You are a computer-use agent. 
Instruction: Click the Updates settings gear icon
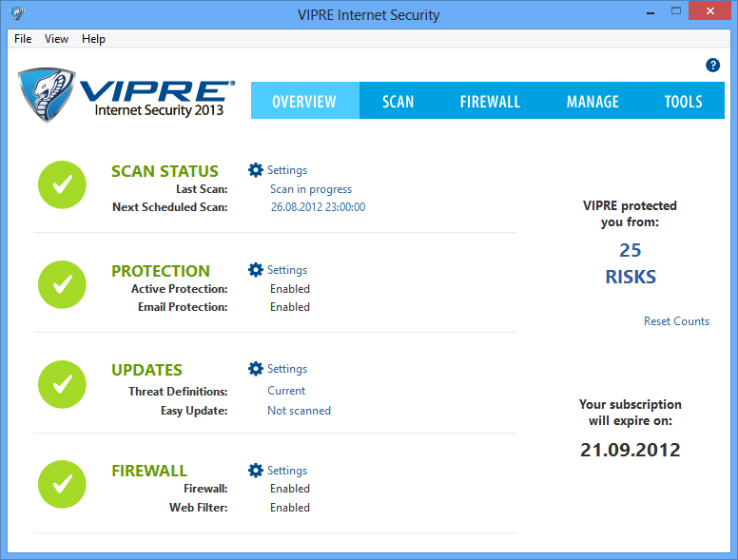pyautogui.click(x=256, y=369)
